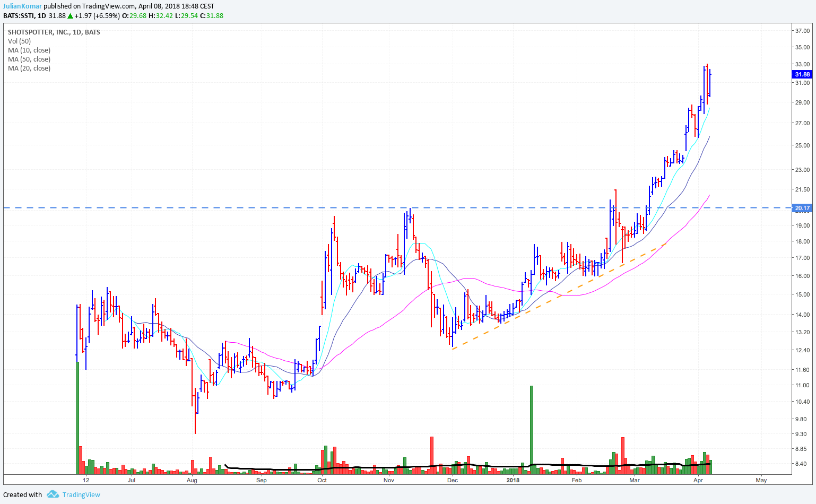Select the MA (10, close) indicator label

pos(29,50)
